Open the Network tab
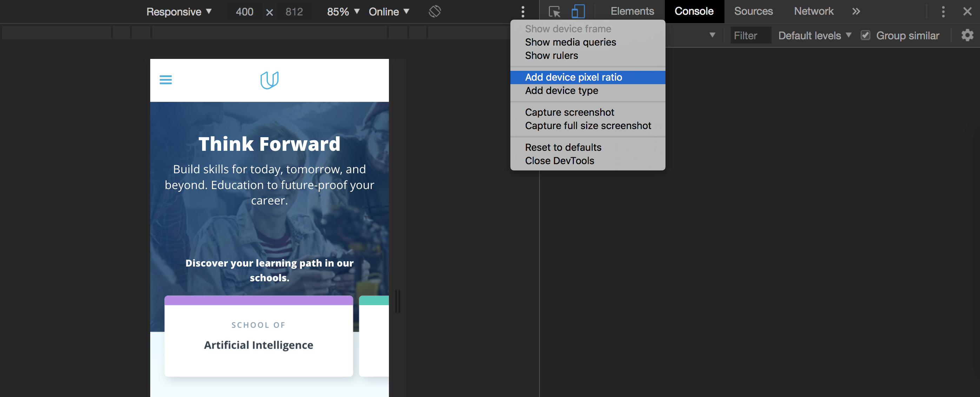 [x=813, y=12]
